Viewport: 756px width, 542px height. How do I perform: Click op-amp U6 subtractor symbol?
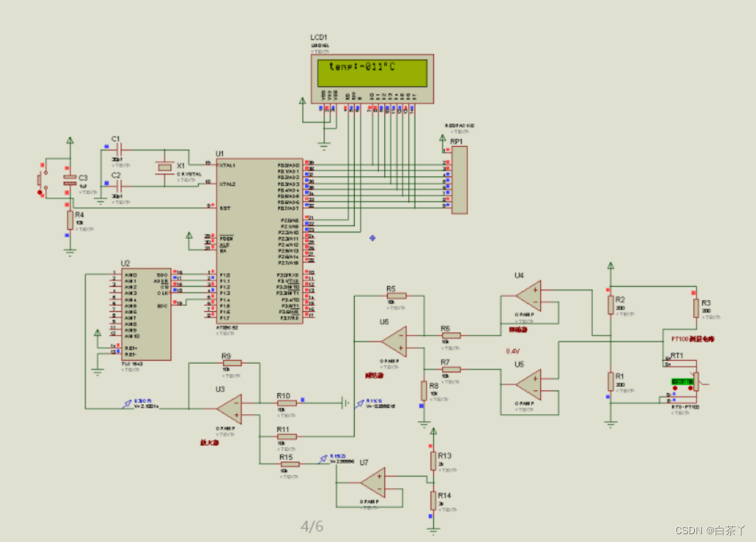point(395,342)
